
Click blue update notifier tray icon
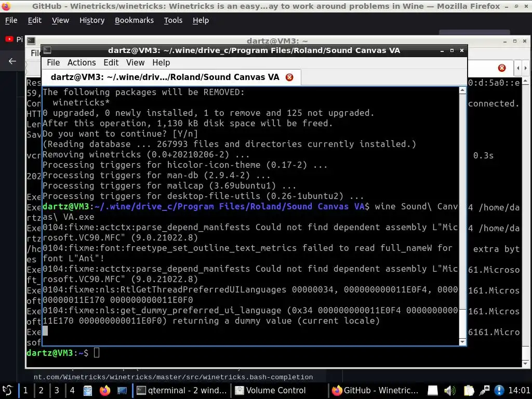click(x=499, y=391)
